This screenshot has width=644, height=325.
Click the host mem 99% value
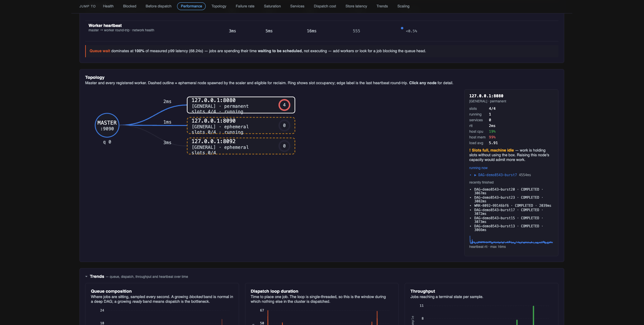click(x=492, y=137)
